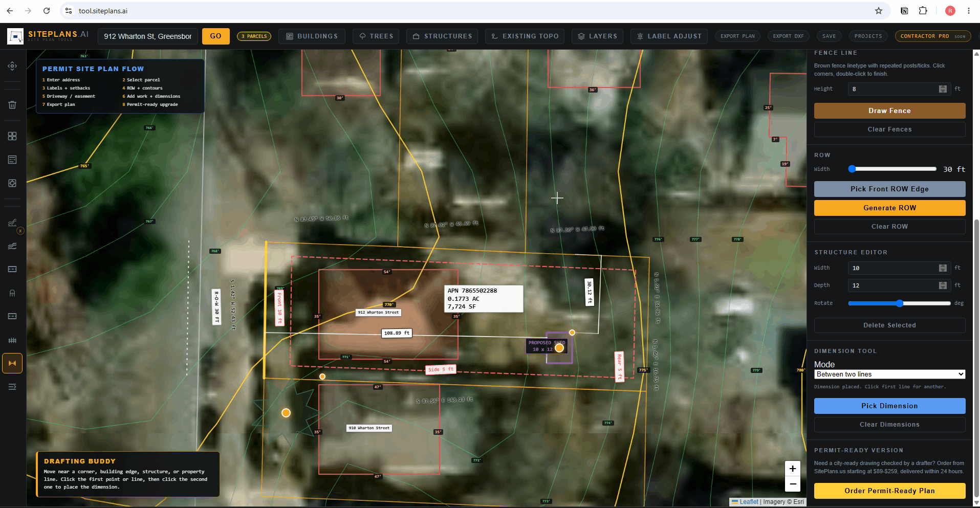
Task: Open Projects
Action: (x=868, y=36)
